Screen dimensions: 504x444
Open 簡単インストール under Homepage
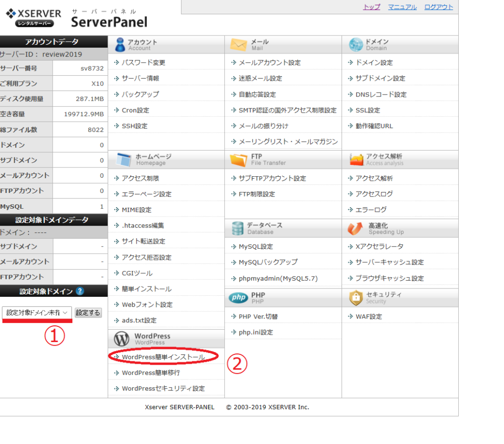pos(147,289)
